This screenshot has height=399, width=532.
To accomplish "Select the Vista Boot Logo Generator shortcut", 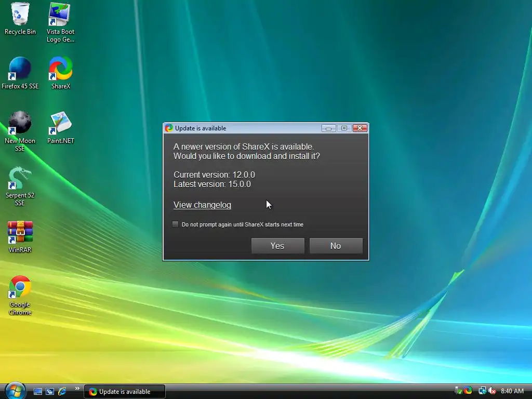I will (x=60, y=22).
